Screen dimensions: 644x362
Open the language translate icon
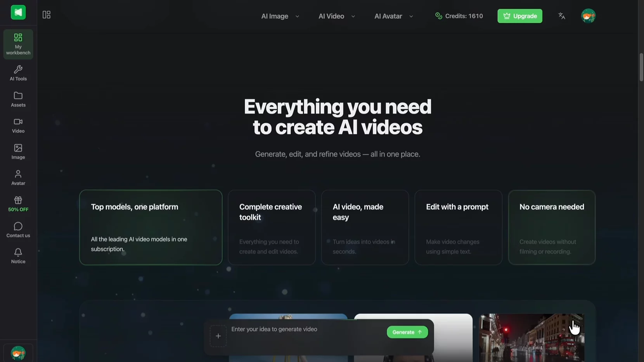pos(562,16)
